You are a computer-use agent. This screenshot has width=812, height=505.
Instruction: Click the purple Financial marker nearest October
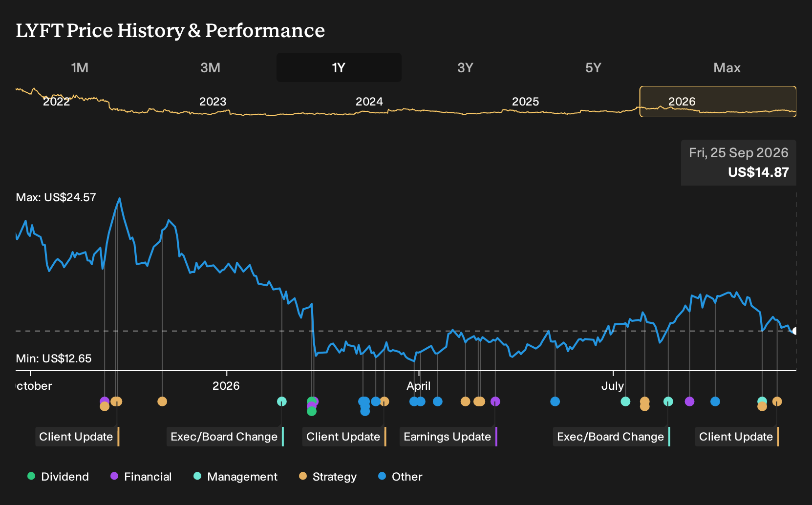click(x=105, y=401)
